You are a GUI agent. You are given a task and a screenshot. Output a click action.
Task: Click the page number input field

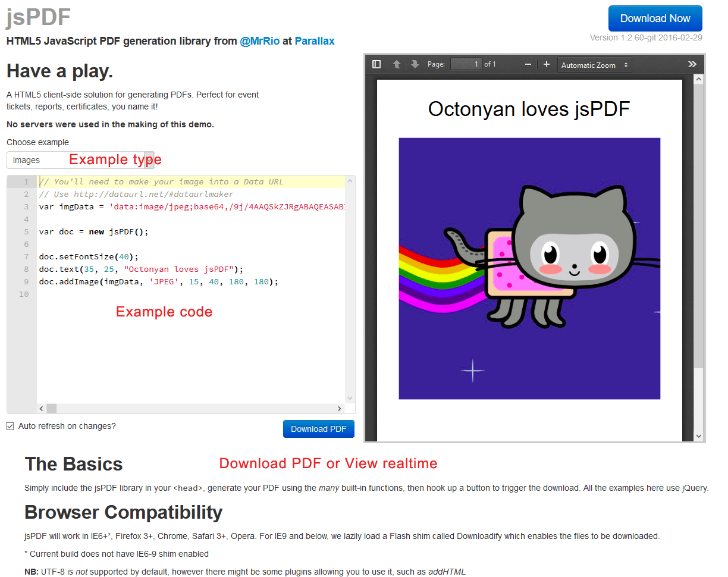point(466,64)
